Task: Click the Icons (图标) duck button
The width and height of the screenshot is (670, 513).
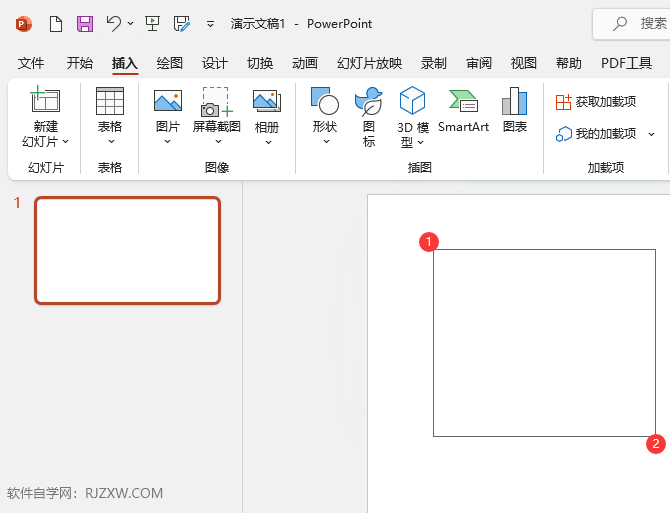Action: pyautogui.click(x=369, y=101)
